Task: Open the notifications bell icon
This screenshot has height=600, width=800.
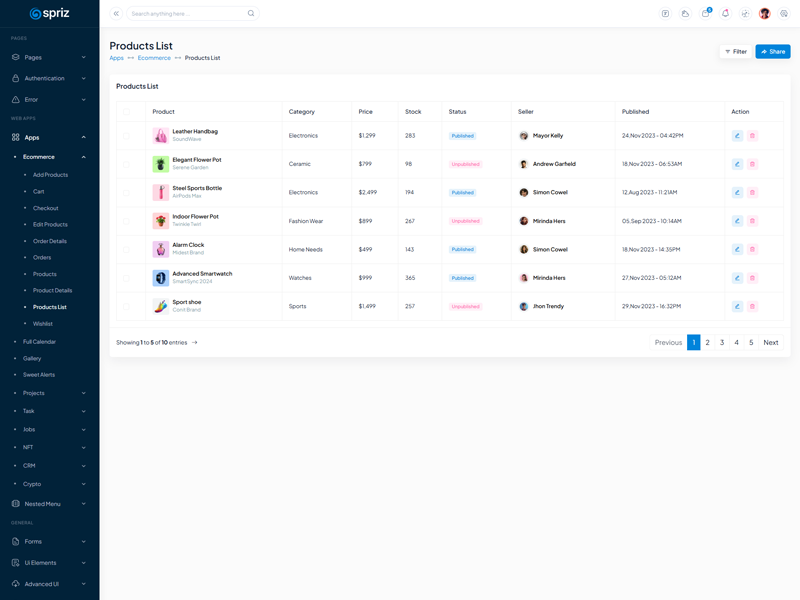Action: (x=725, y=14)
